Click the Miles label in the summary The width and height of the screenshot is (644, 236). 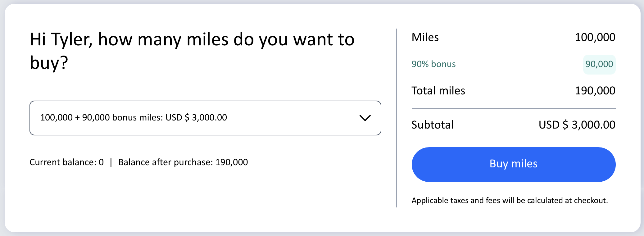point(425,37)
